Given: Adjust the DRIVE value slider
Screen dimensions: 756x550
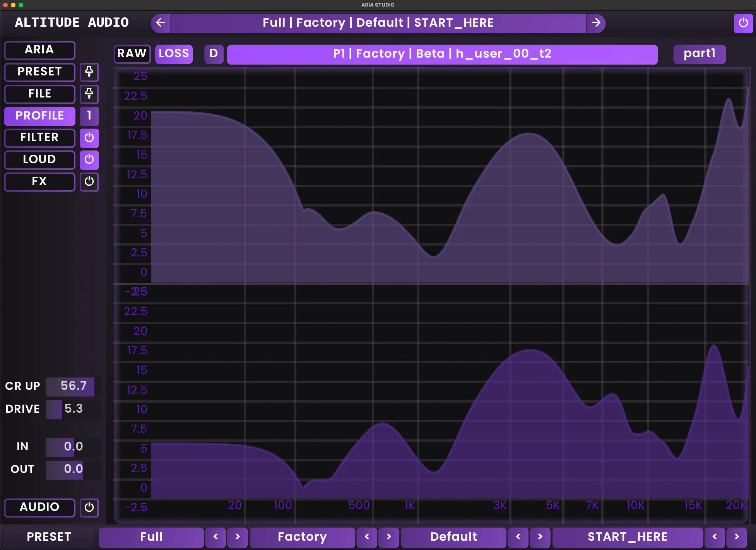Looking at the screenshot, I should (x=74, y=409).
